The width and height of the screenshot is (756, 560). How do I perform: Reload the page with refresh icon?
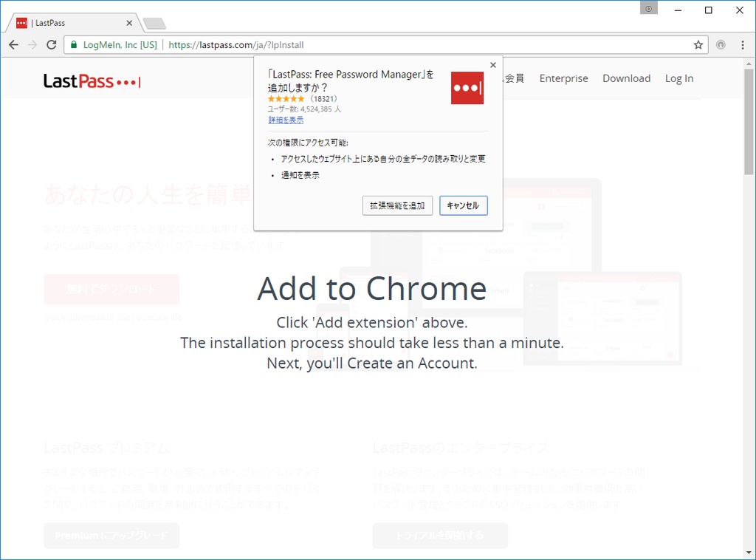[x=52, y=45]
